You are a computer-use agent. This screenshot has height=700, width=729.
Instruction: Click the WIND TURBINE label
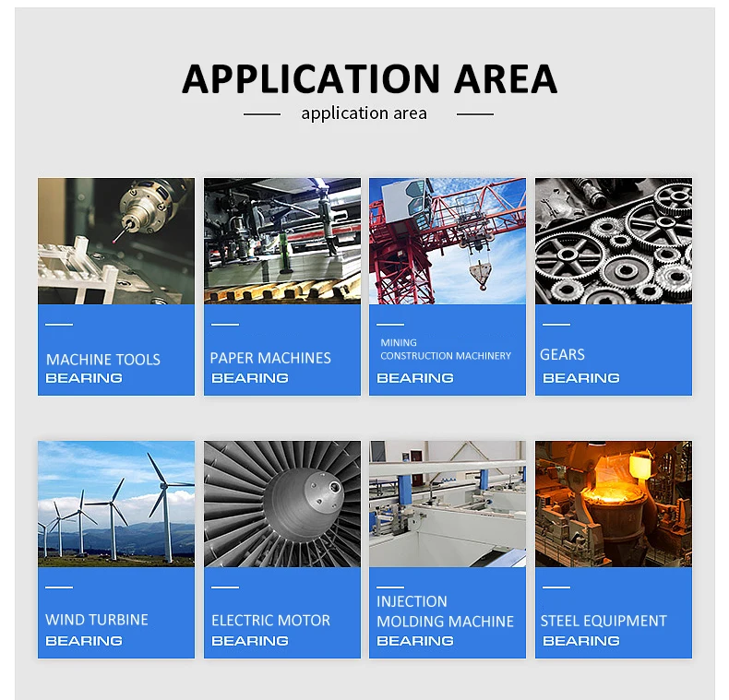tap(97, 620)
